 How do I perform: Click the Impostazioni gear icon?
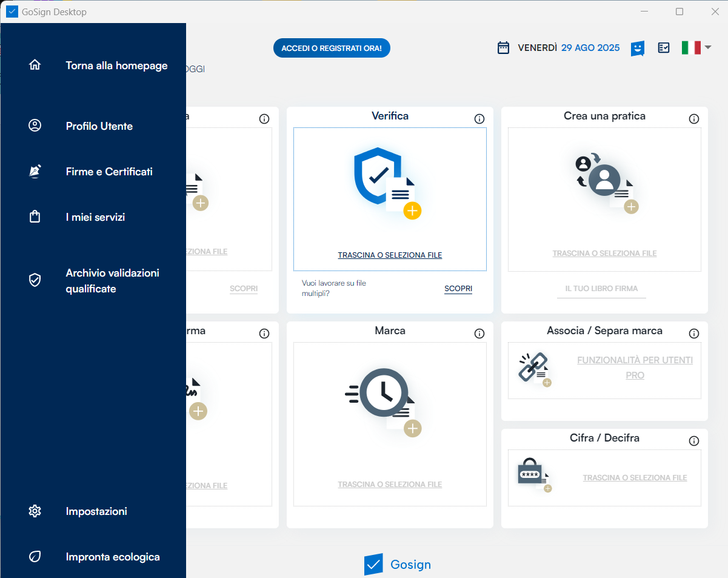[35, 511]
